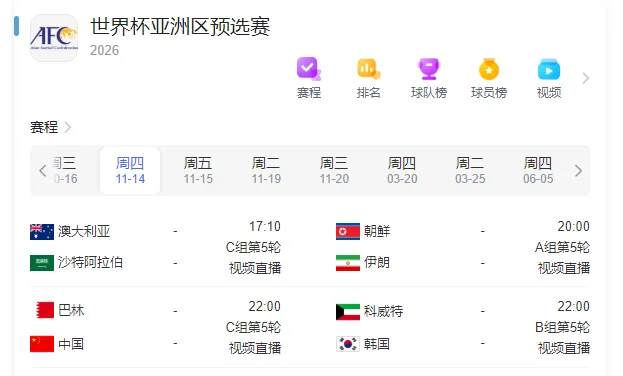This screenshot has height=376, width=623.
Task: Select the 周二 11-19 date tab
Action: click(x=266, y=171)
